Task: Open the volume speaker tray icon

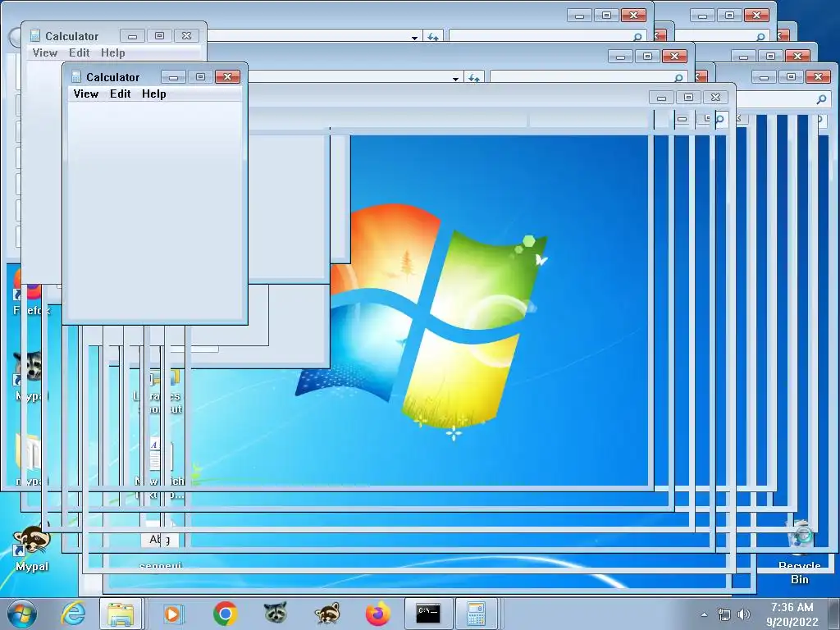Action: point(743,614)
